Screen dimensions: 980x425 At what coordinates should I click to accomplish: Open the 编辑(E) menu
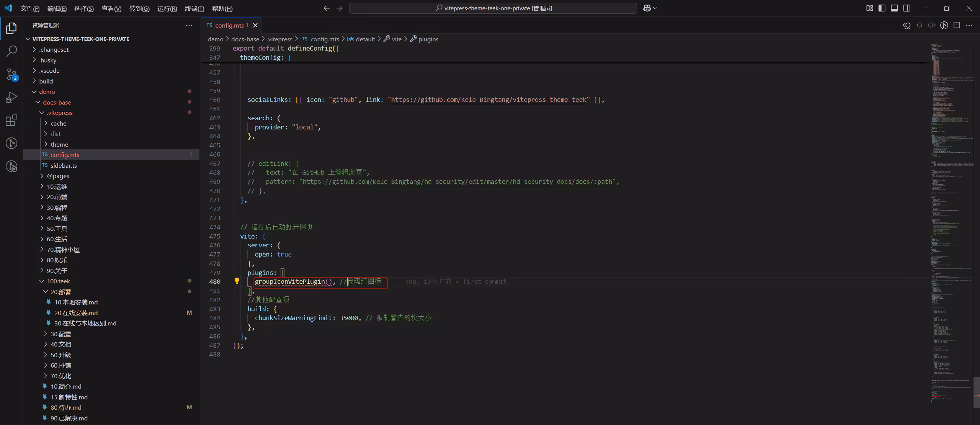[57, 8]
